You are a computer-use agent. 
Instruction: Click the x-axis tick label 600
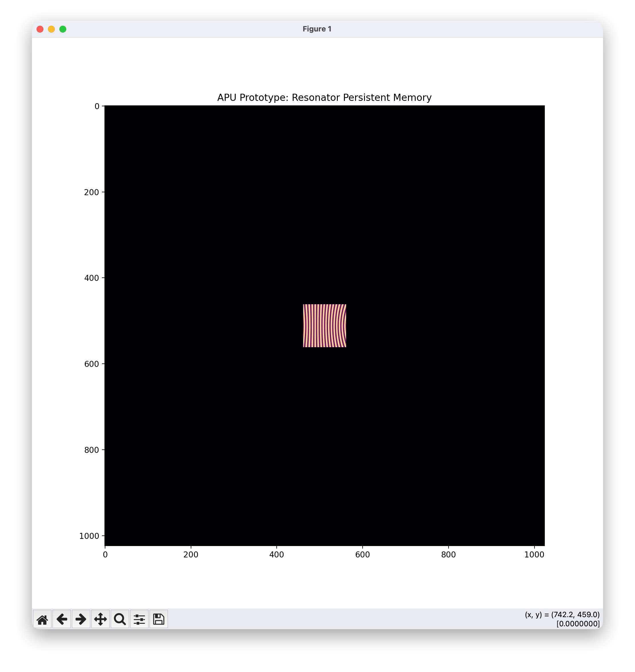point(362,555)
